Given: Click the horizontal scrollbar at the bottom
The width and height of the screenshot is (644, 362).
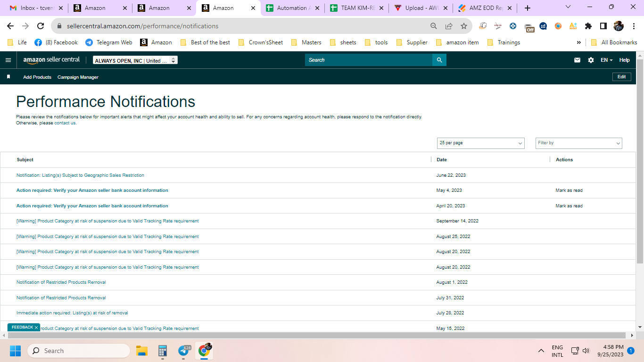Looking at the screenshot, I should point(318,335).
